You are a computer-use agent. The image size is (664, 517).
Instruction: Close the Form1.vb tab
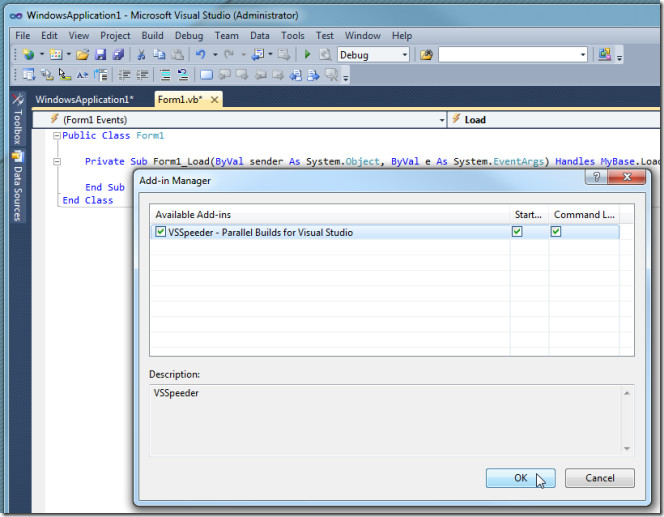(215, 100)
